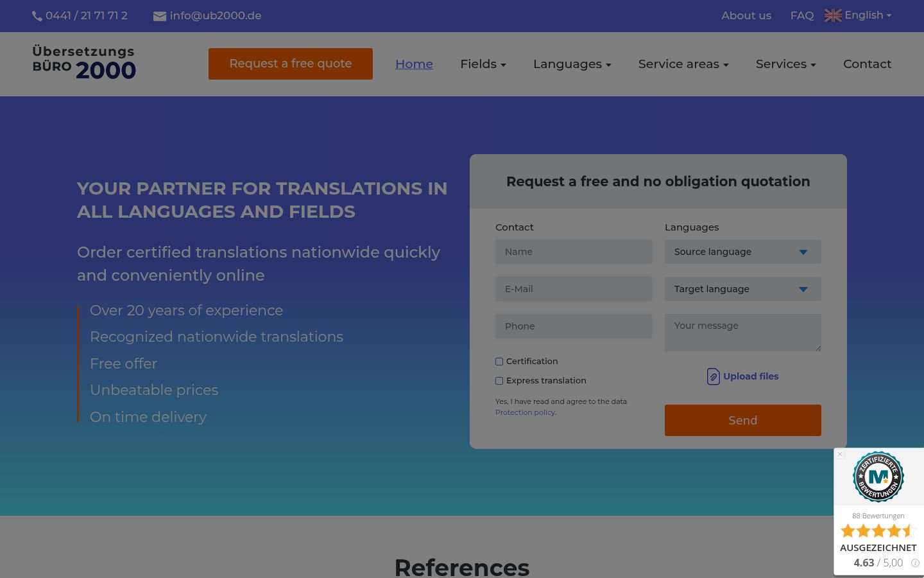Click the phone handset icon in top bar

[x=37, y=16]
